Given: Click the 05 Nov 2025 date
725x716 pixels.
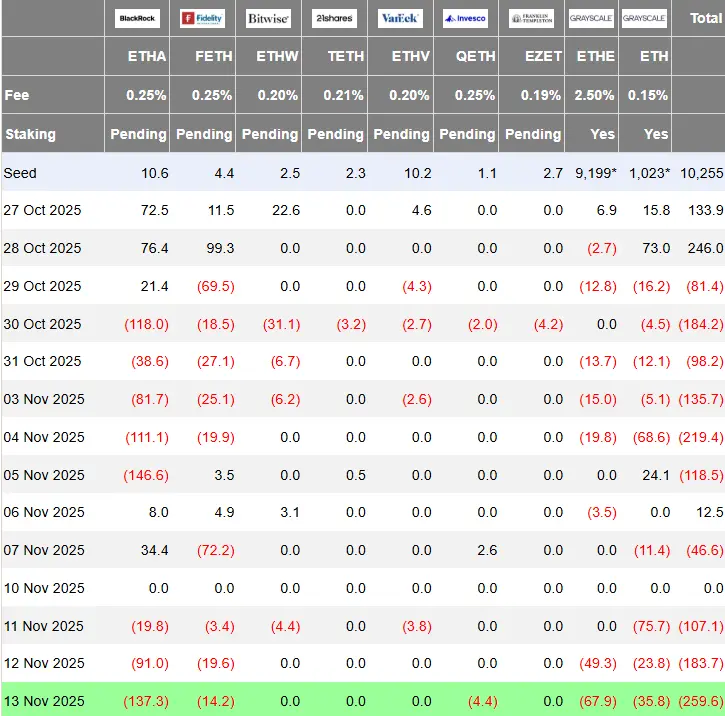Looking at the screenshot, I should click(44, 475).
